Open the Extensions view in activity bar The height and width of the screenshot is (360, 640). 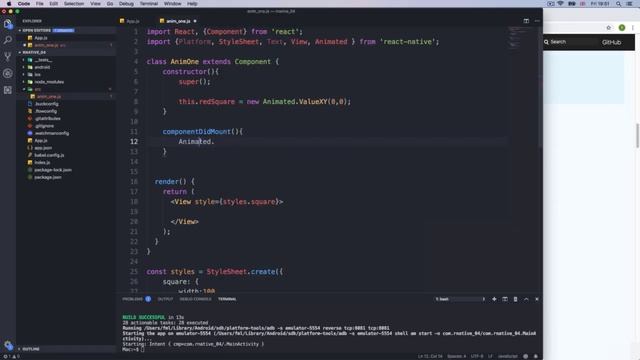(8, 90)
